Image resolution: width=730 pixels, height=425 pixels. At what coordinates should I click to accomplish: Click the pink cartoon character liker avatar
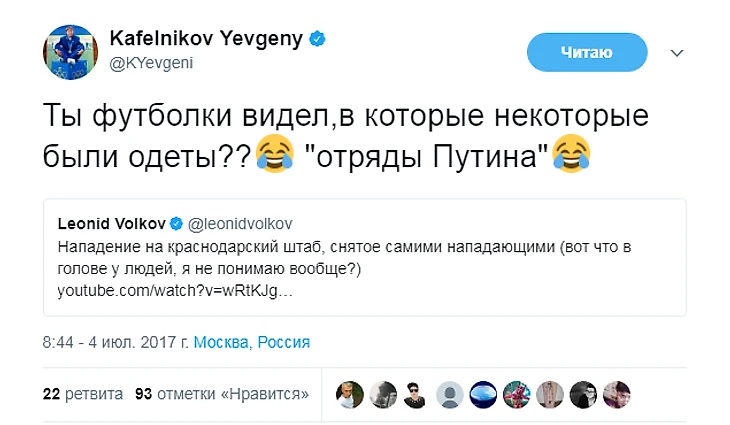(516, 393)
